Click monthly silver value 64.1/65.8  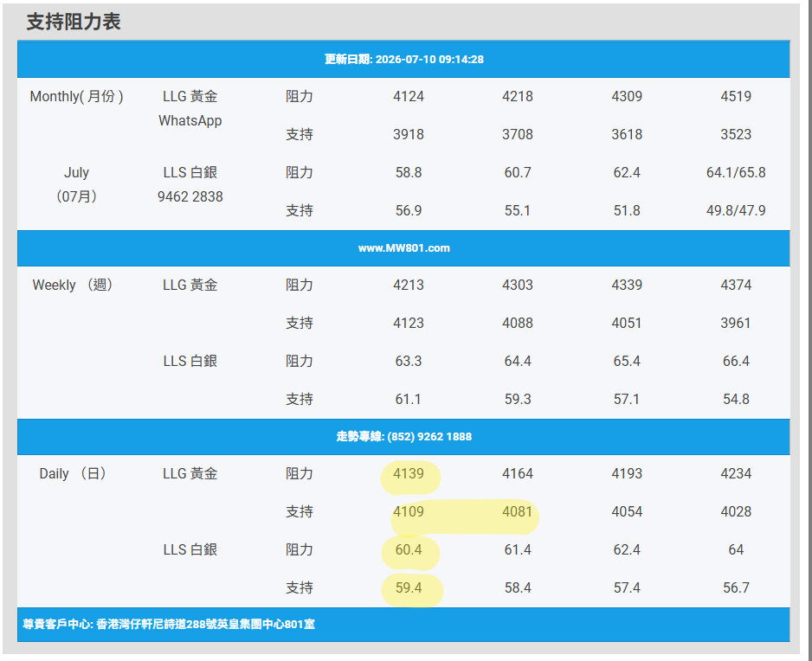click(x=736, y=172)
